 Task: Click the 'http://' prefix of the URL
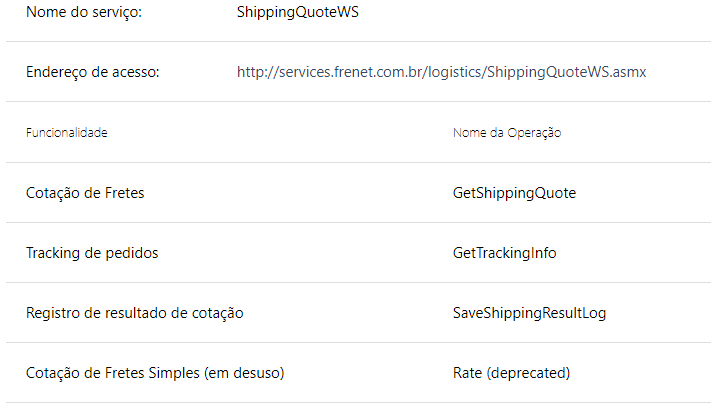(x=254, y=72)
